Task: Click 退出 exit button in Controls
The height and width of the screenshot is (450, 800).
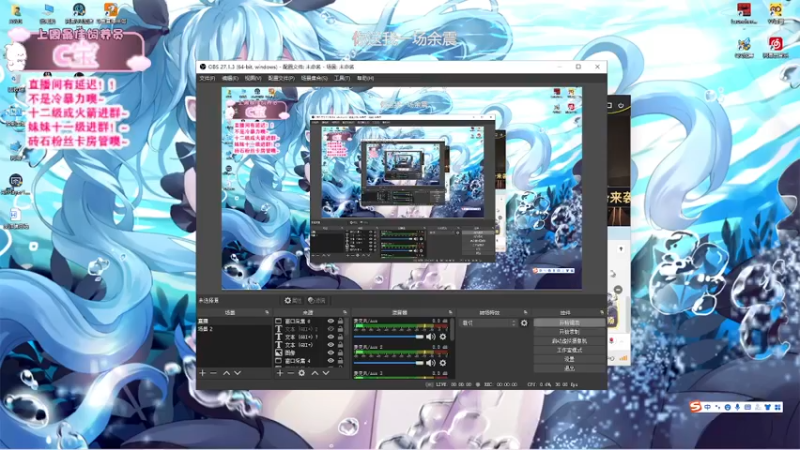Action: pyautogui.click(x=569, y=368)
